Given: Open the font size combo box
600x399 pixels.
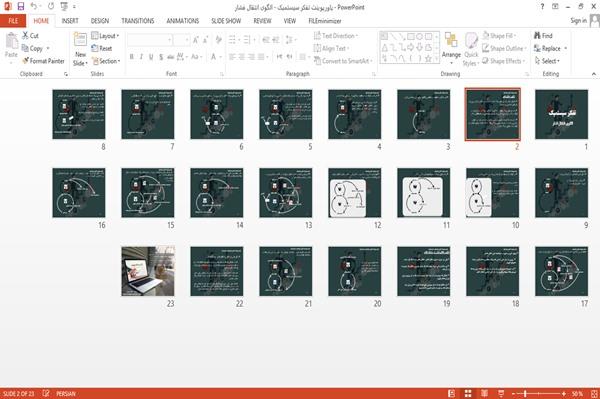Looking at the screenshot, I should coord(181,39).
